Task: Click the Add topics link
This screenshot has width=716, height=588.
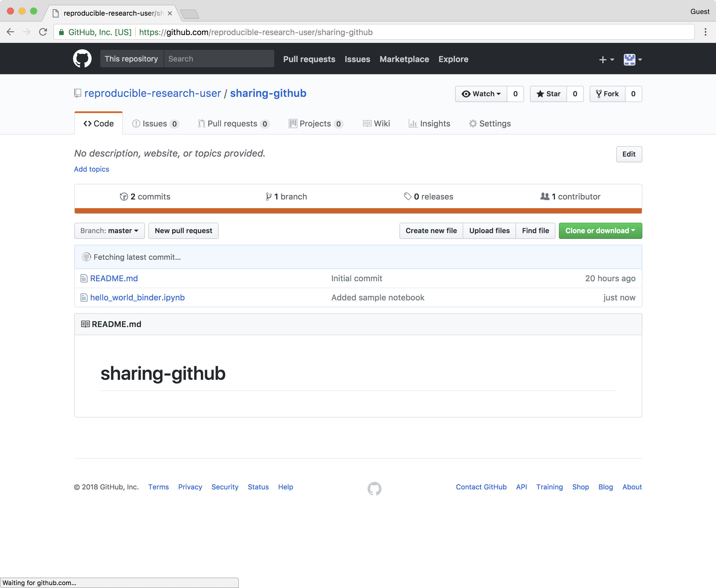Action: (92, 169)
